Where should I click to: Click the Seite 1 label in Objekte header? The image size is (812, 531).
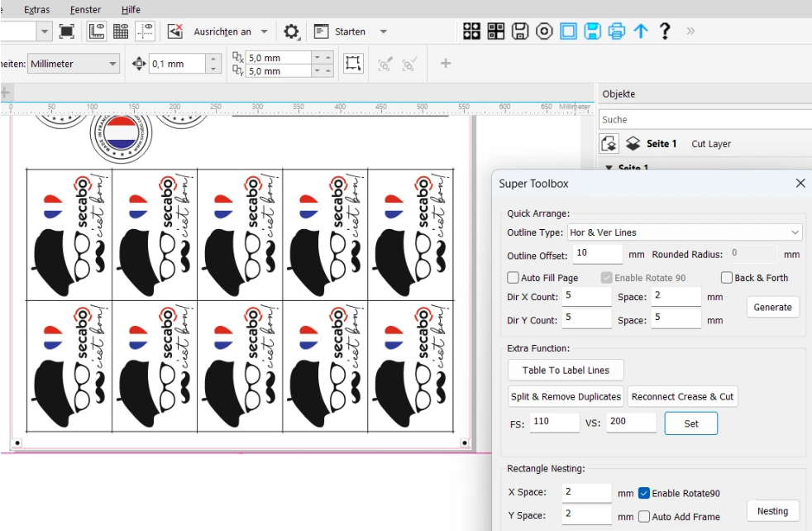tap(662, 143)
